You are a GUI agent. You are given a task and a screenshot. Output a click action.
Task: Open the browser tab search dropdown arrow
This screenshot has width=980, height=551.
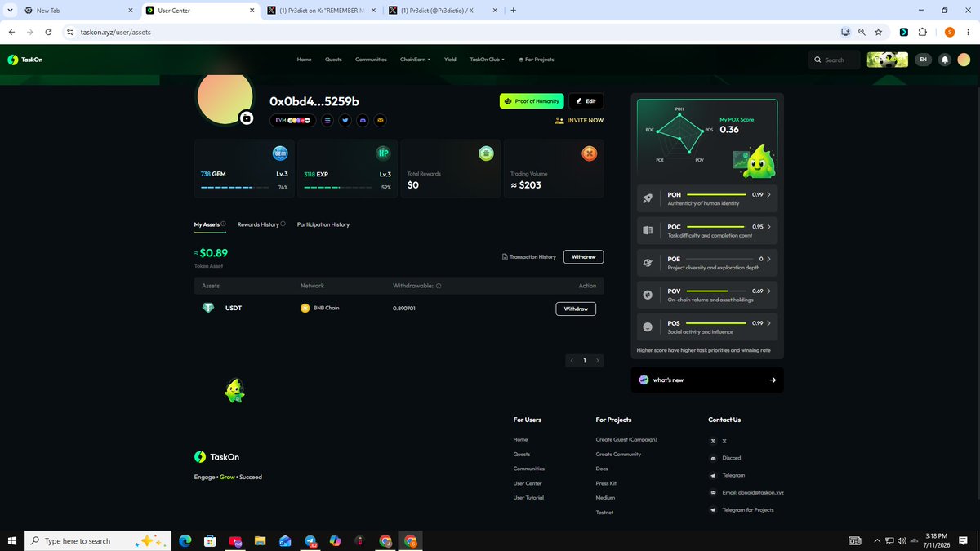click(x=9, y=10)
